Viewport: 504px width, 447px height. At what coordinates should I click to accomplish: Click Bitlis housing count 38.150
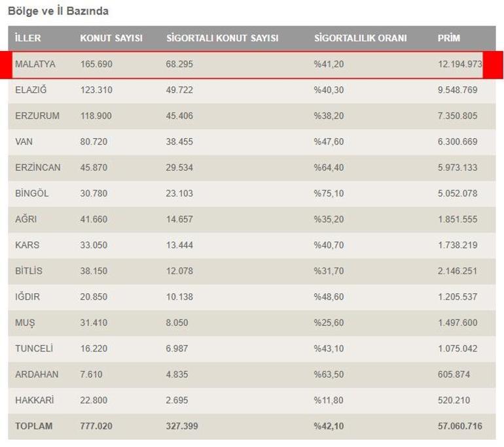click(x=94, y=271)
